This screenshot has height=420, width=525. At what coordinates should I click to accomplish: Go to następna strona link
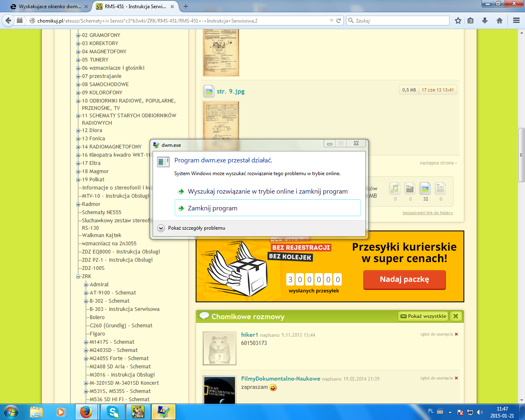(x=438, y=163)
